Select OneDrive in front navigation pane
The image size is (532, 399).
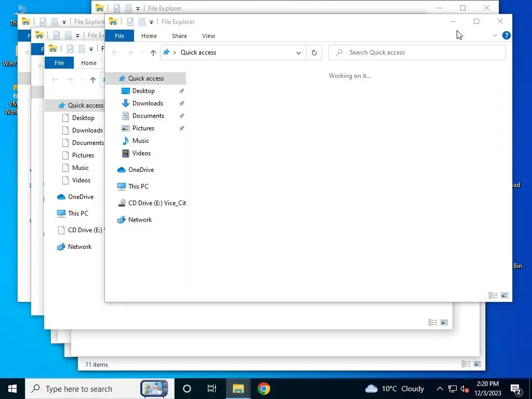pos(141,170)
